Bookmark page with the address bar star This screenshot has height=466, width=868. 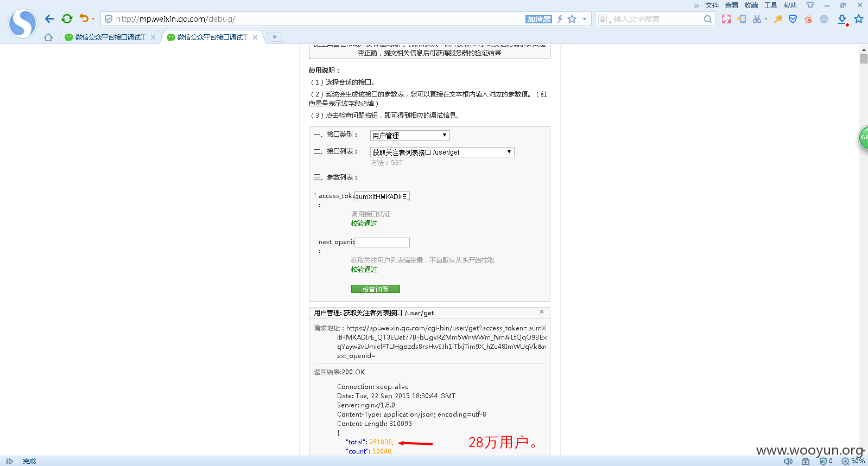(x=572, y=19)
